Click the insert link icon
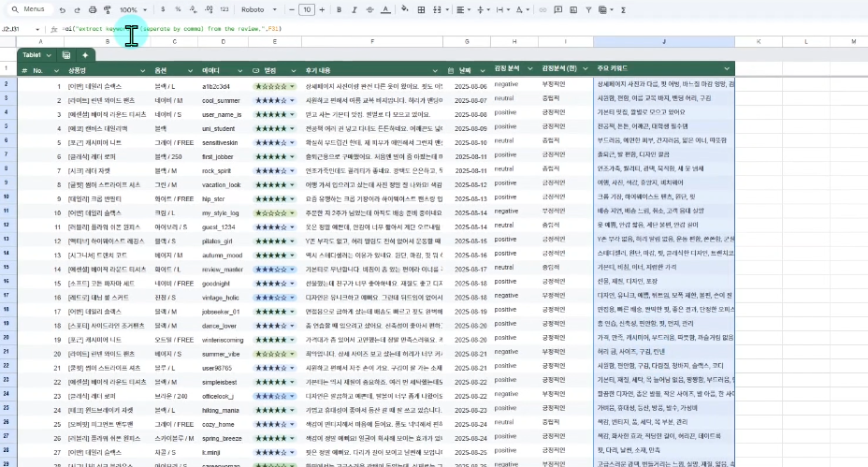 point(542,10)
